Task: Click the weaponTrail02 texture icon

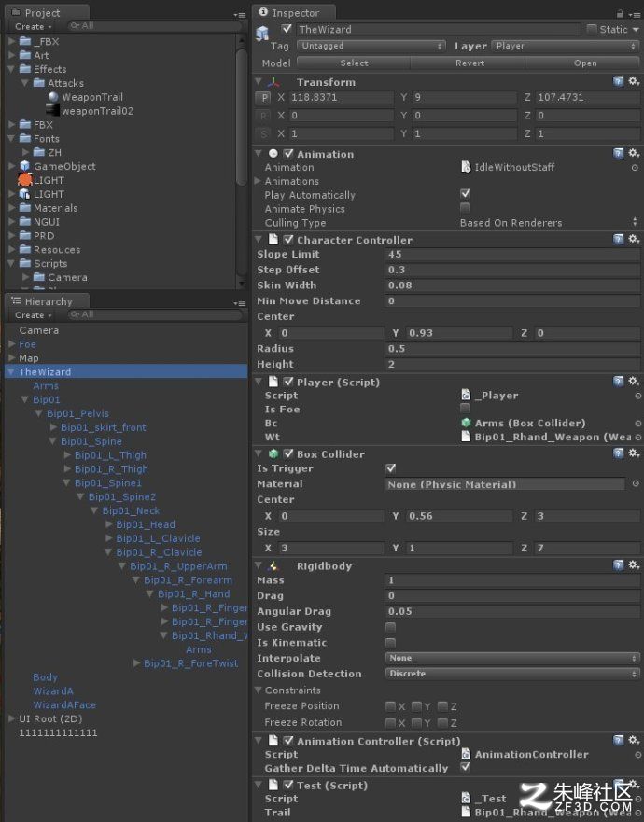Action: click(52, 110)
